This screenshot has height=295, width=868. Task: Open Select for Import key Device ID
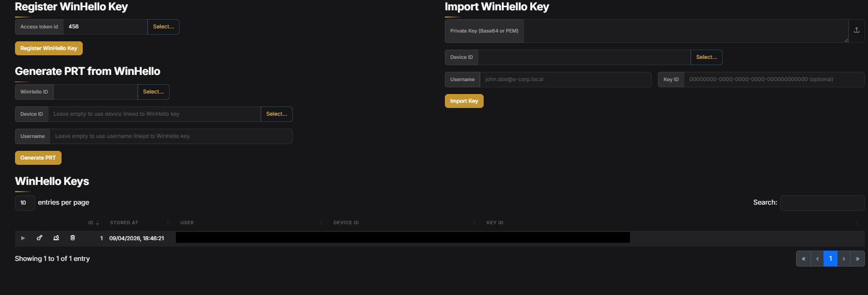(x=707, y=57)
